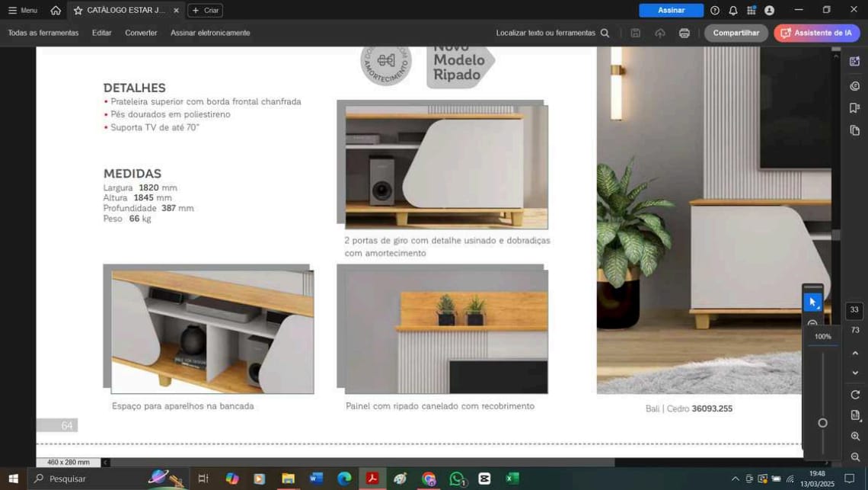Click the blue Assinar button
Viewport: 868px width, 490px height.
point(671,10)
